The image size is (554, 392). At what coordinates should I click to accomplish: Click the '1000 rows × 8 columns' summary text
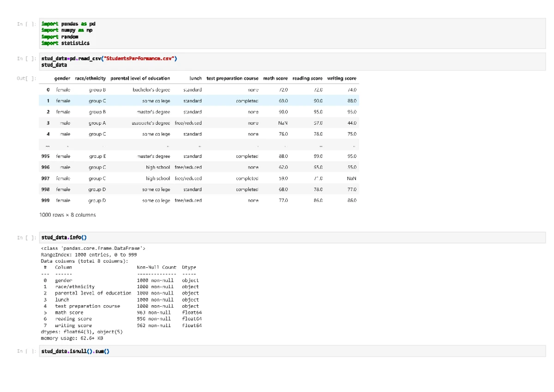click(x=68, y=215)
